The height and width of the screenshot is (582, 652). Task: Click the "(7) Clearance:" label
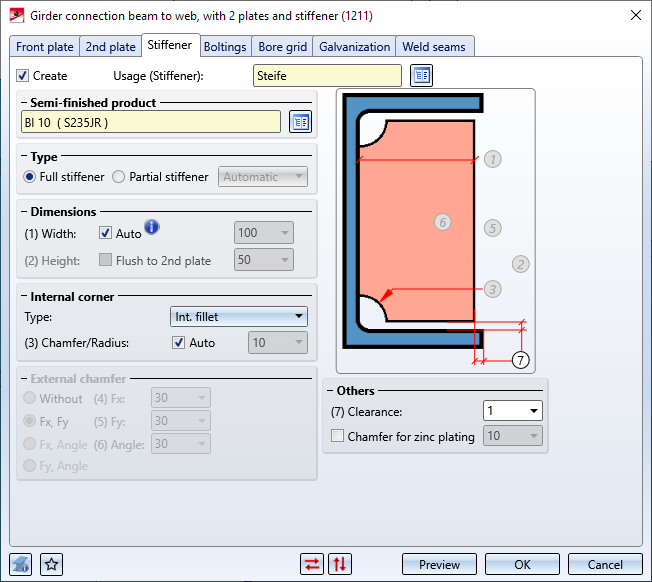(367, 412)
